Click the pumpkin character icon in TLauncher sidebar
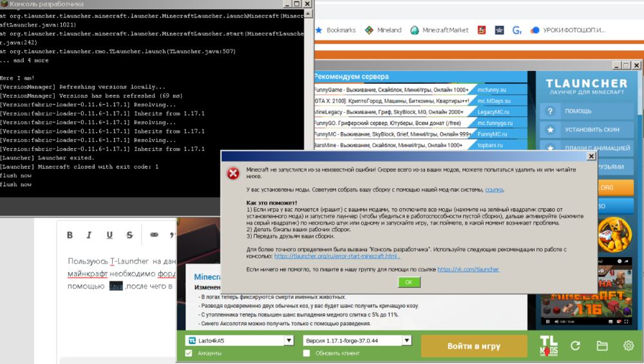Viewport: 644px width, 364px height. (x=614, y=234)
